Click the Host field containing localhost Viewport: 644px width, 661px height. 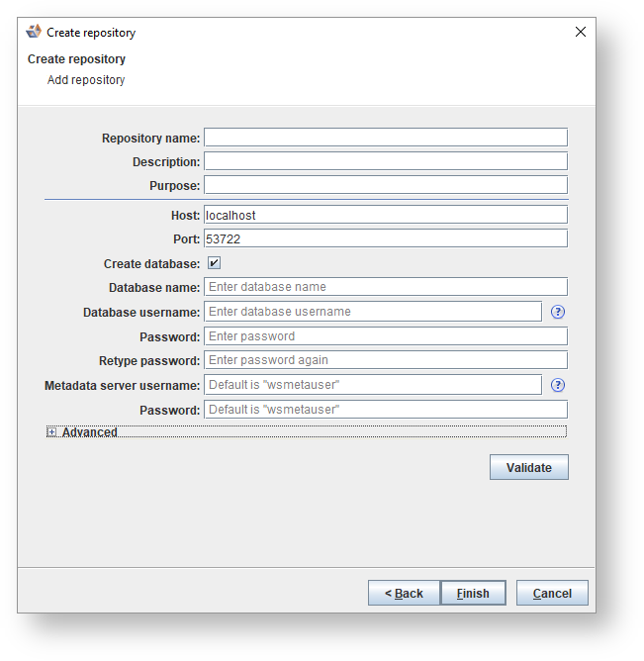click(386, 215)
